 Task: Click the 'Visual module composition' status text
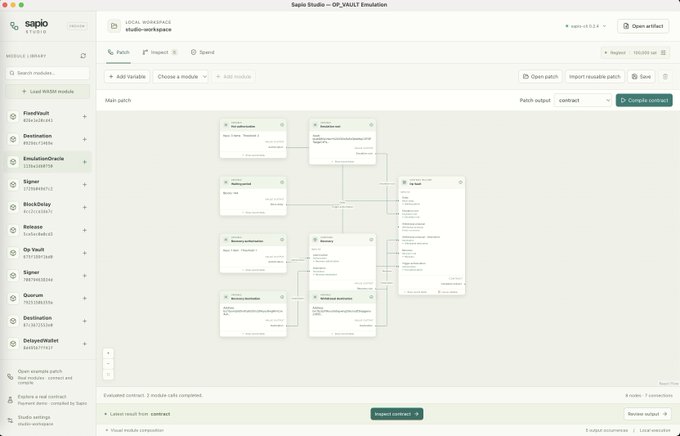tap(137, 430)
